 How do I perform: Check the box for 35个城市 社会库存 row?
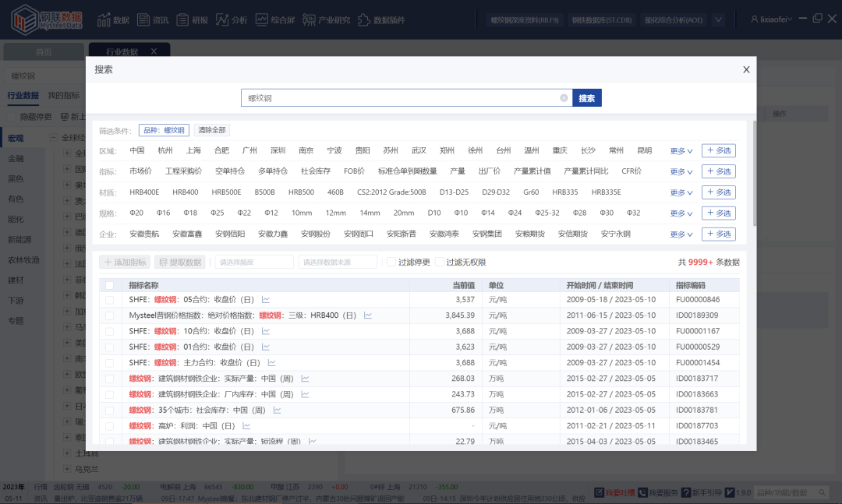point(110,410)
